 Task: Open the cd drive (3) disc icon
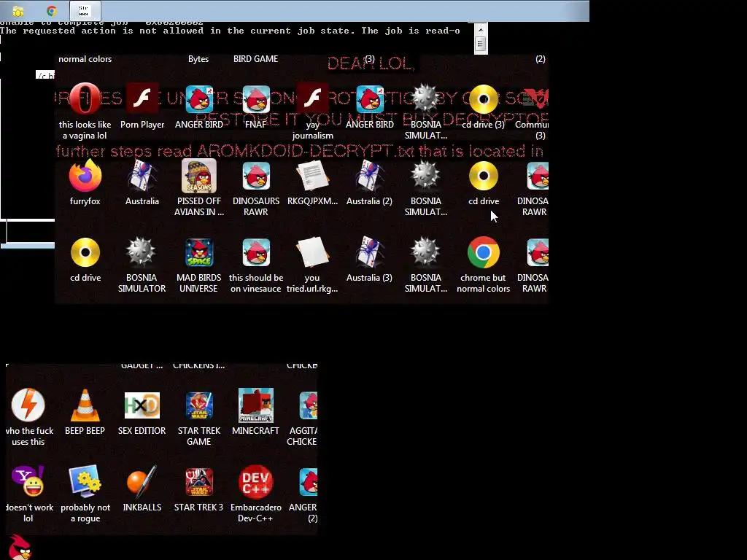pyautogui.click(x=483, y=99)
